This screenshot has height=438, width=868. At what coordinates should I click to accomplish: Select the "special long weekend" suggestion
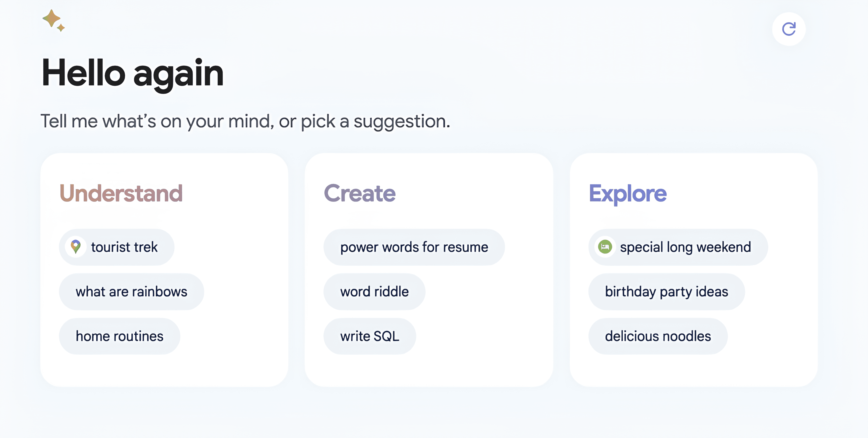click(685, 247)
